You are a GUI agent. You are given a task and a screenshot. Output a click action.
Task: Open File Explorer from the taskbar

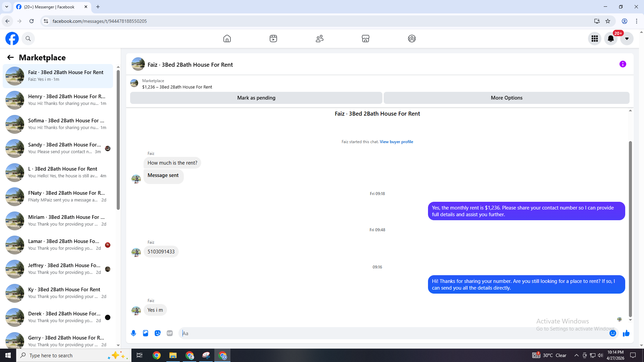pos(173,355)
